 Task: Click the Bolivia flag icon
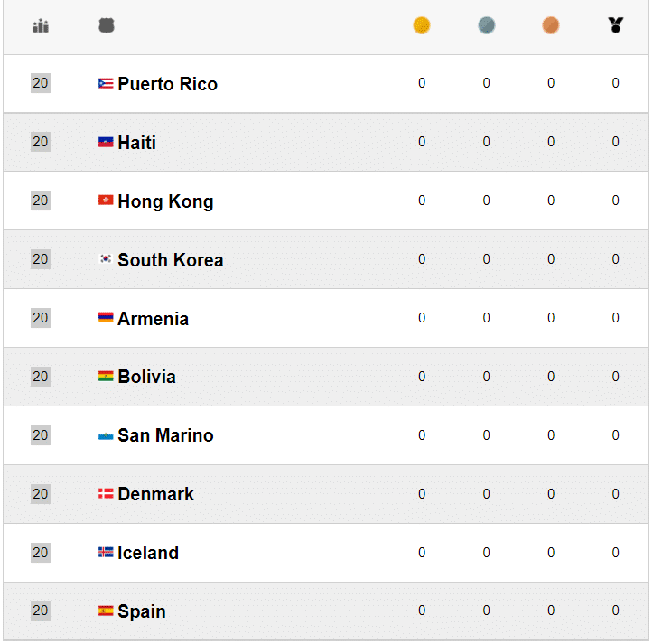[x=106, y=377]
